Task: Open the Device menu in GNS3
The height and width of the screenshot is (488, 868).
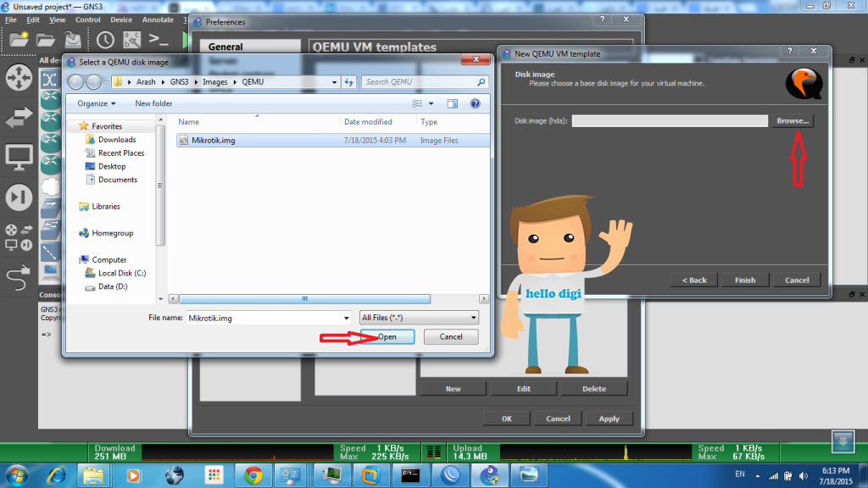Action: coord(121,19)
